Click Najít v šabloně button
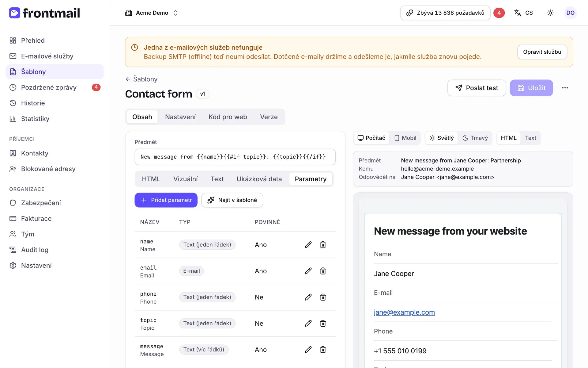 point(232,200)
